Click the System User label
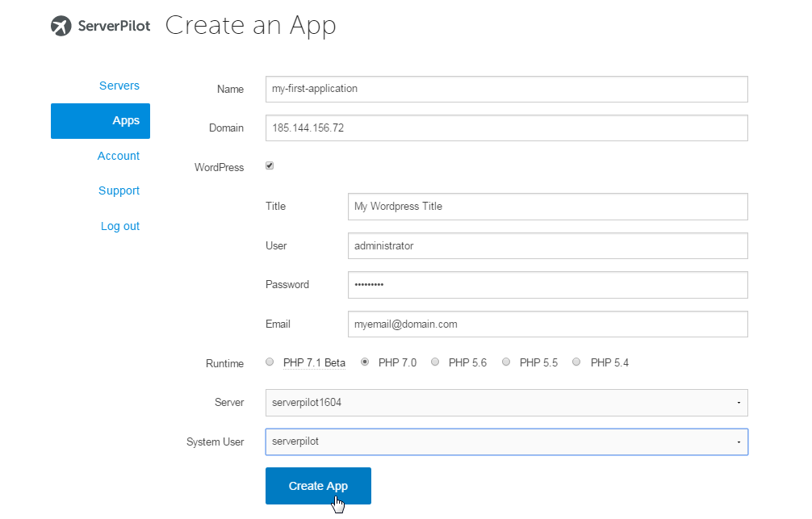Screen dimensions: 812x519 point(215,442)
